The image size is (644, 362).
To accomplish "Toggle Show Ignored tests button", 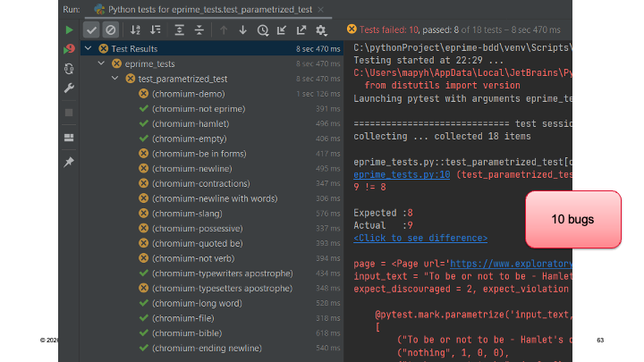I will pos(111,30).
